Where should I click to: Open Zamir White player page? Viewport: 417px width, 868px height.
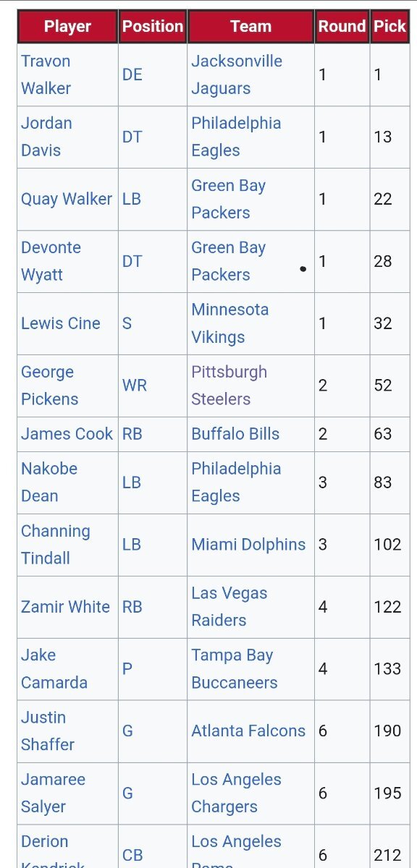[x=65, y=607]
